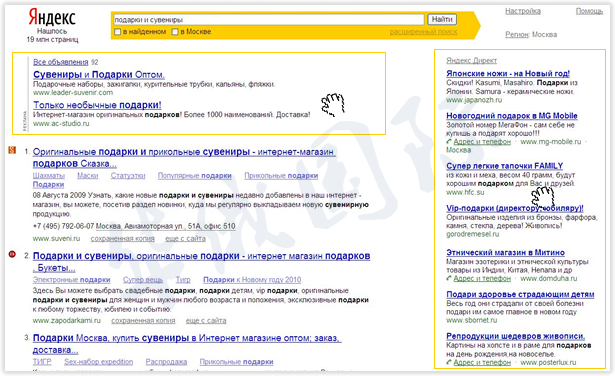Open the 'Sex-набор expedition' sitelink

[x=98, y=361]
